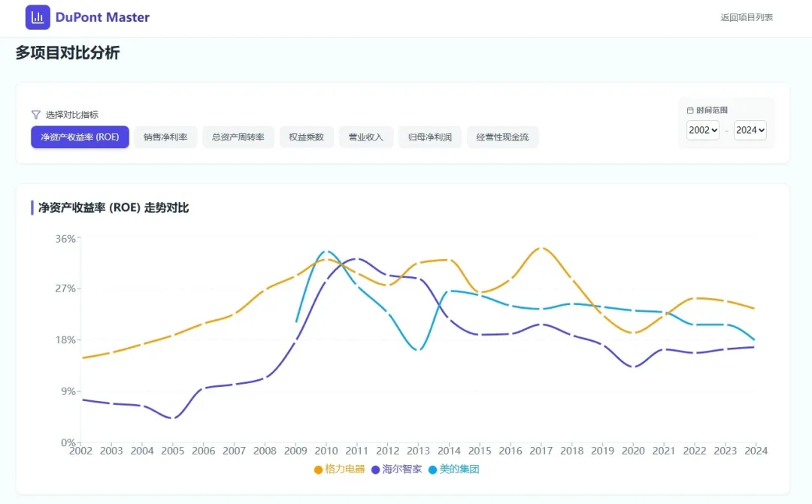Click the 海尔智家 line low point at 2005
Screen dimensions: 812x504
(173, 418)
